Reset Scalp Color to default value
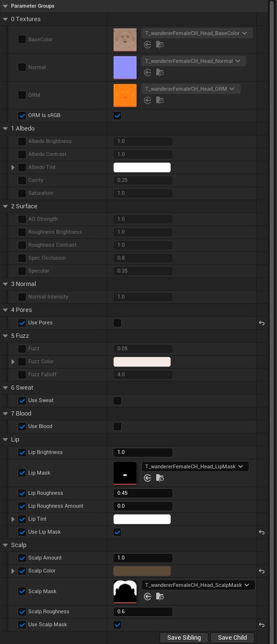The width and height of the screenshot is (277, 644). tap(262, 571)
